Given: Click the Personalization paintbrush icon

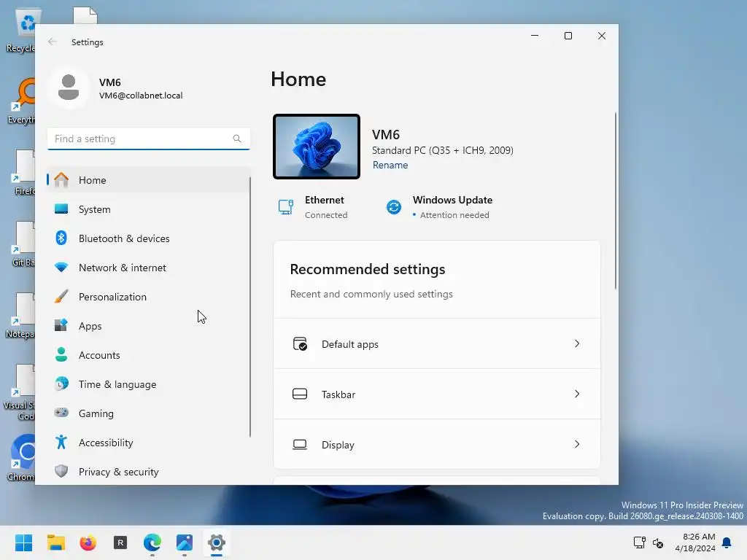Looking at the screenshot, I should point(61,296).
